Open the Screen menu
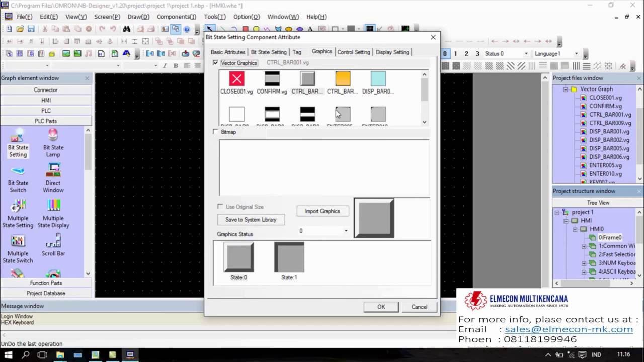This screenshot has width=644, height=362. click(x=107, y=17)
